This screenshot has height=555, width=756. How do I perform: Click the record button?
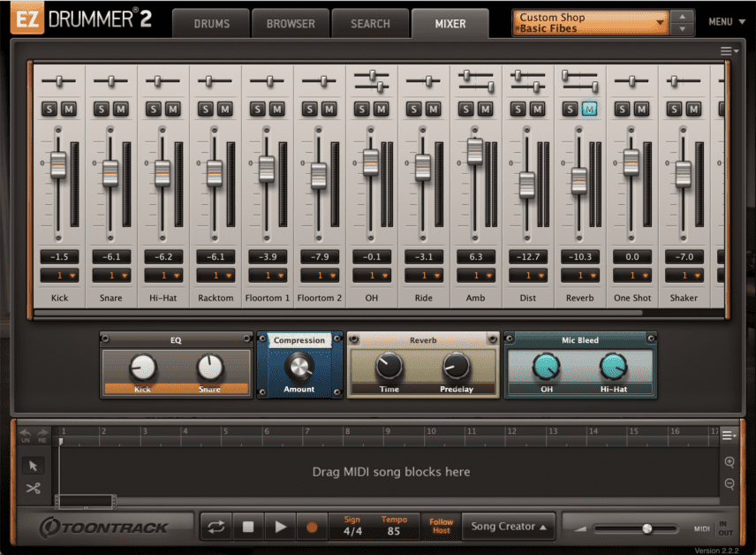point(312,527)
